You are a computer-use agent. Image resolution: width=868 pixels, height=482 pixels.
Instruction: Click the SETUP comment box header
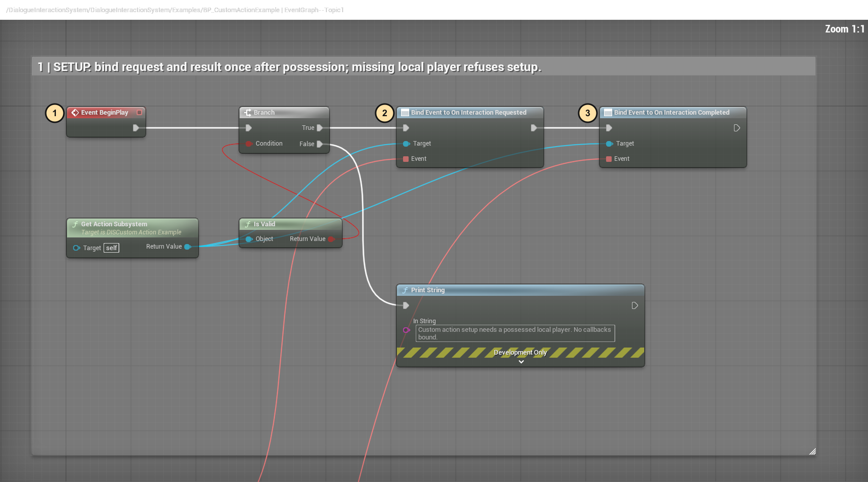[424, 67]
